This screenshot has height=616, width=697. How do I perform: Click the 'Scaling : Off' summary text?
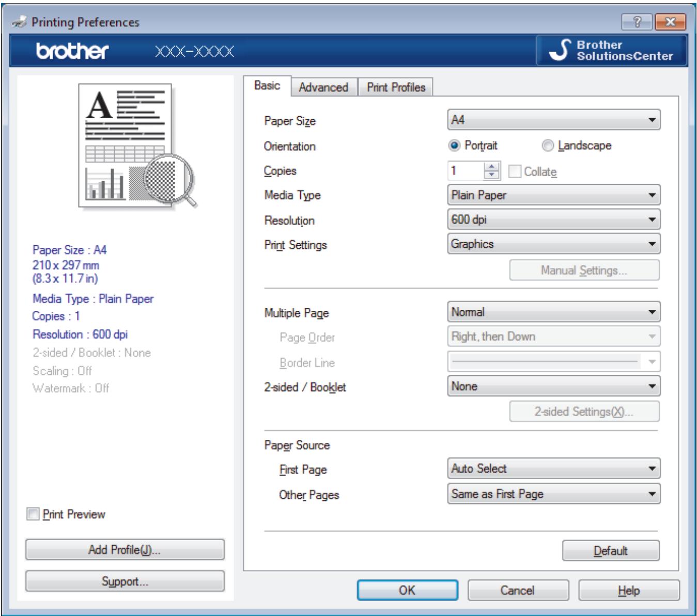62,371
